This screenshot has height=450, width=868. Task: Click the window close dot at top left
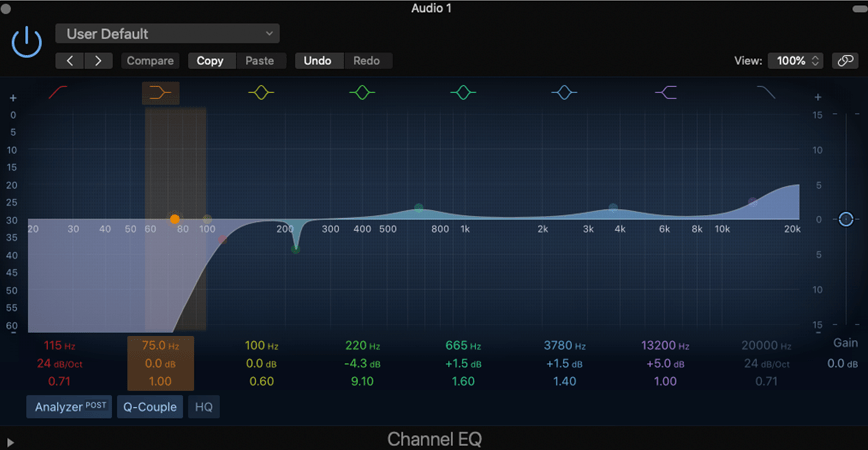(6, 8)
